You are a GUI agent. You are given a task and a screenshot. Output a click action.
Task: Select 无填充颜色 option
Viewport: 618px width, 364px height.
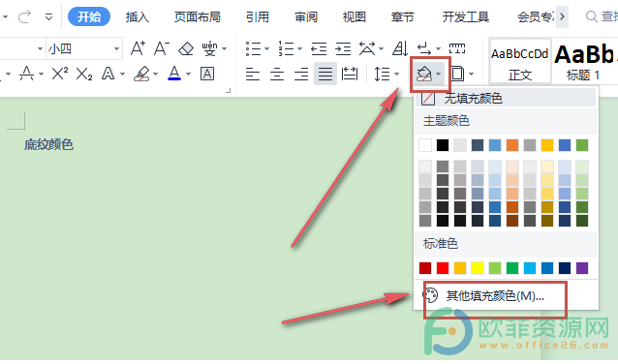[x=506, y=98]
